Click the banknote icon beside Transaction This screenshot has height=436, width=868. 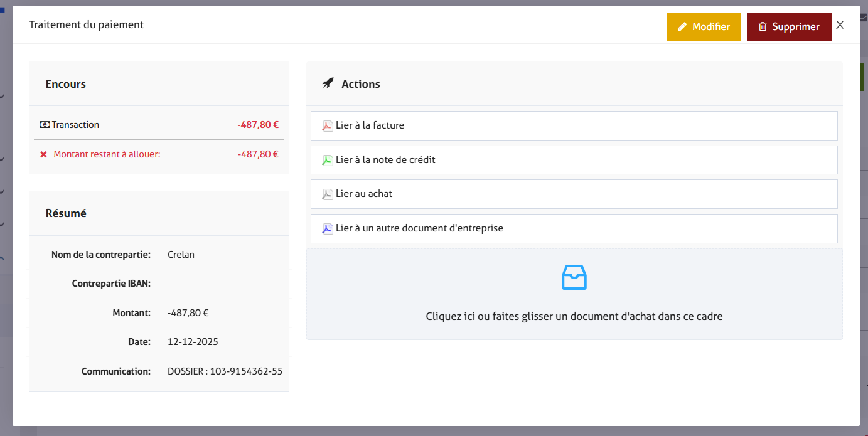click(45, 125)
